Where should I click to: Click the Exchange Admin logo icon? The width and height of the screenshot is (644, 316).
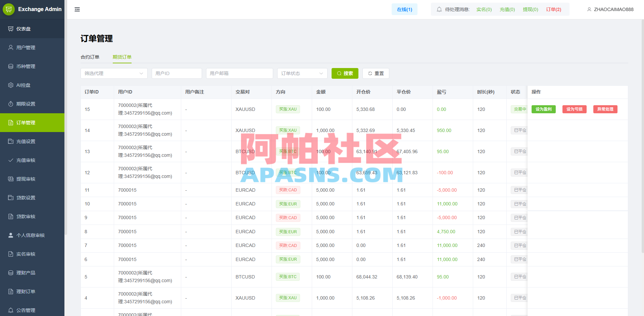click(9, 9)
